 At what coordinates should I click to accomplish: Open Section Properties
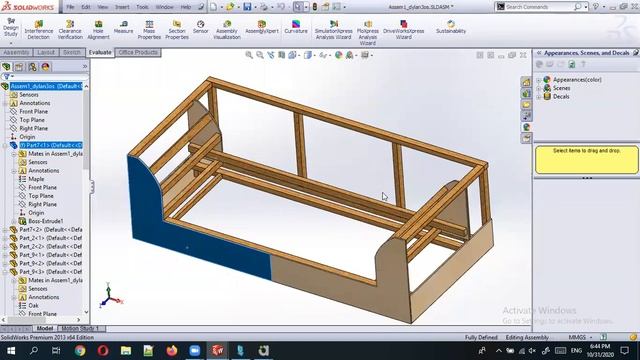tap(177, 29)
